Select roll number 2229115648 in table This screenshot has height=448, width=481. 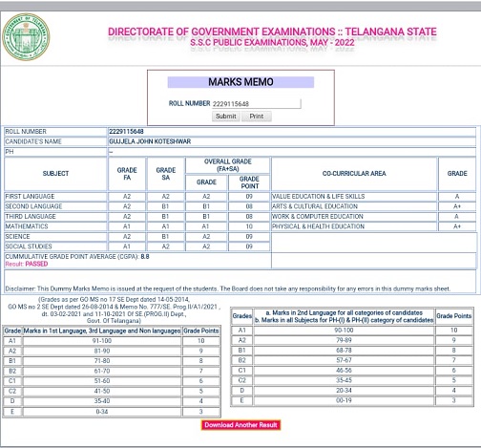click(x=126, y=132)
